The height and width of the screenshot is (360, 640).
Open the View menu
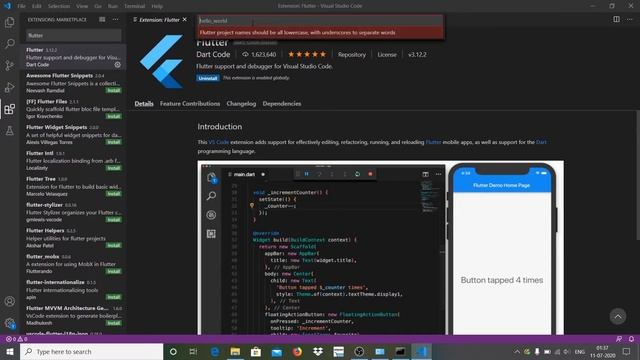pyautogui.click(x=82, y=6)
